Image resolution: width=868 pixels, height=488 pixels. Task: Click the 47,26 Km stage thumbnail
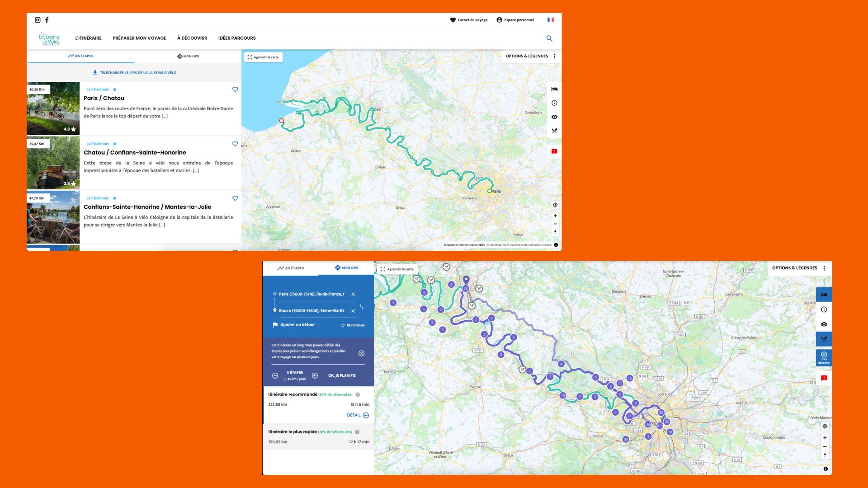tap(53, 217)
